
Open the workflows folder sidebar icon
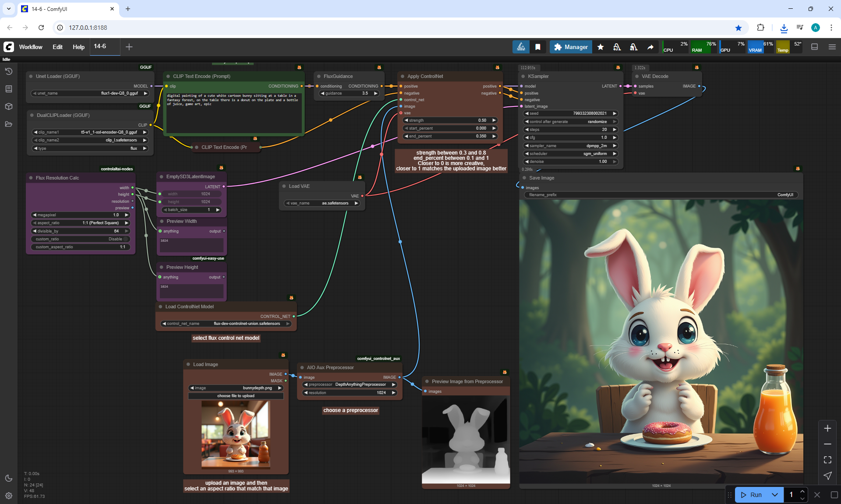[x=9, y=124]
